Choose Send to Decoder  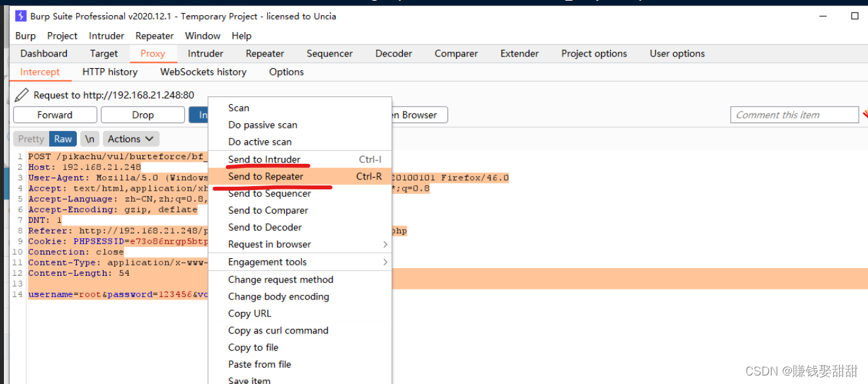click(300, 227)
